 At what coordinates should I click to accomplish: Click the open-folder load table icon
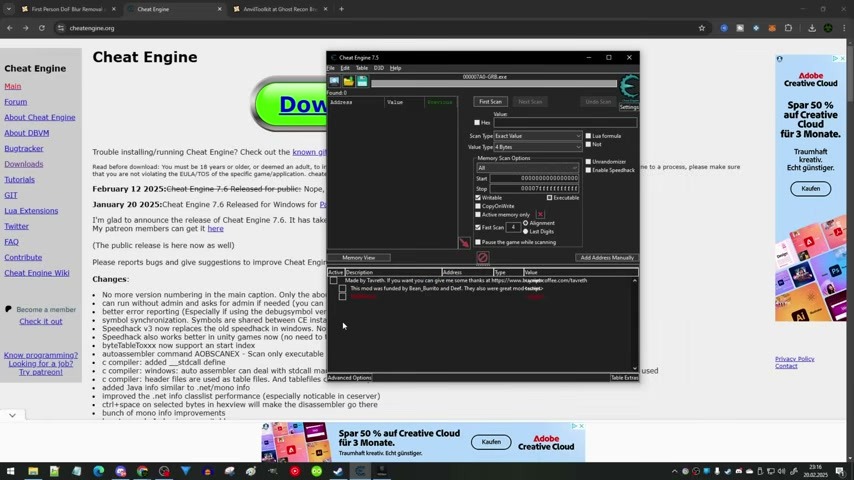[x=349, y=82]
